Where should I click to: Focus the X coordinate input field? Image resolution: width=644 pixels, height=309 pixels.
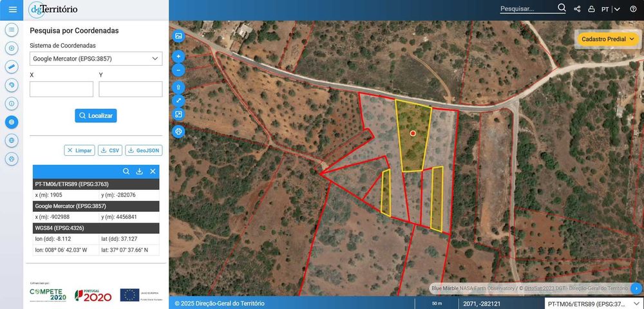[62, 89]
